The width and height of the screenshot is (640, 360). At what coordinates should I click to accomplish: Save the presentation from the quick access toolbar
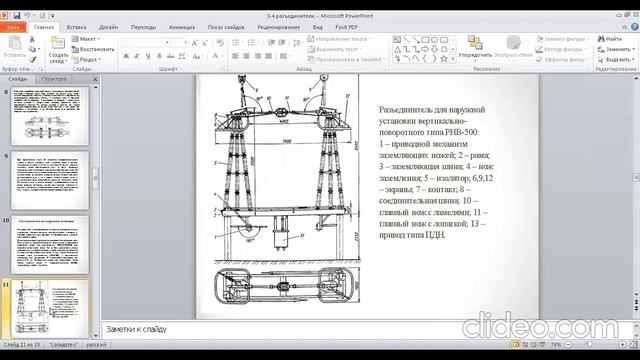pyautogui.click(x=17, y=16)
